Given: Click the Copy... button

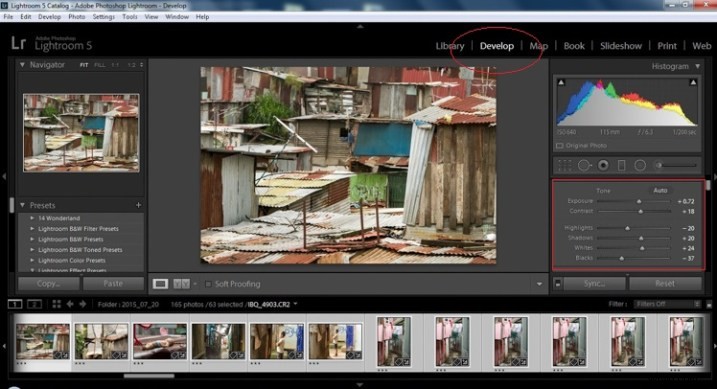Looking at the screenshot, I should coord(48,284).
